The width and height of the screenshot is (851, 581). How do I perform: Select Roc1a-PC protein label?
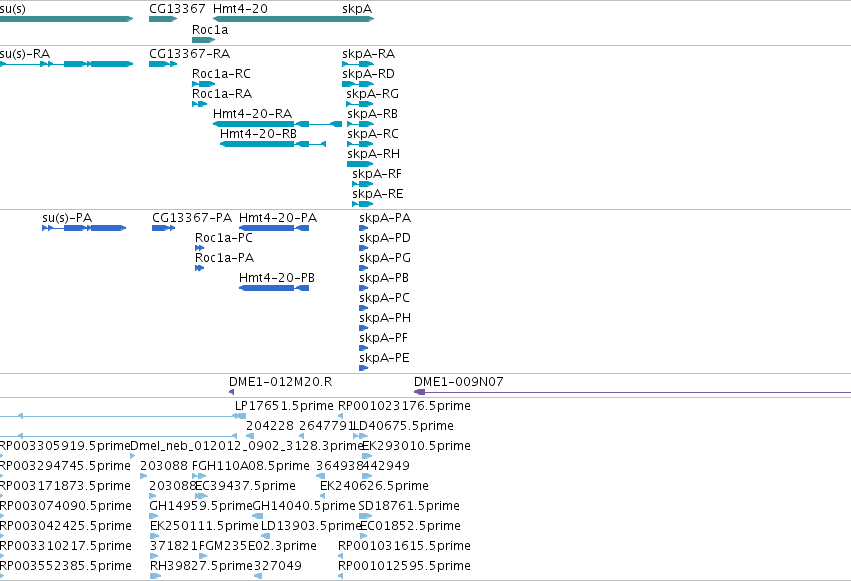(224, 238)
